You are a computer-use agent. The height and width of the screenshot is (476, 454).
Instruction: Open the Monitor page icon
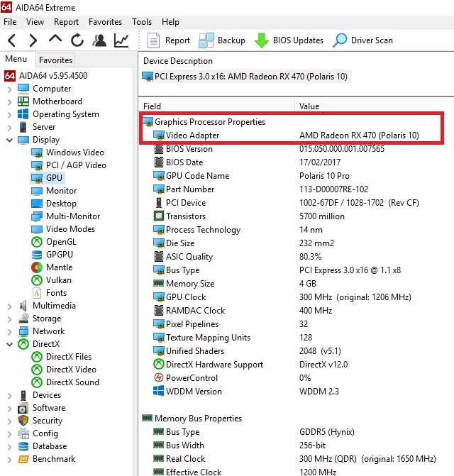[37, 191]
